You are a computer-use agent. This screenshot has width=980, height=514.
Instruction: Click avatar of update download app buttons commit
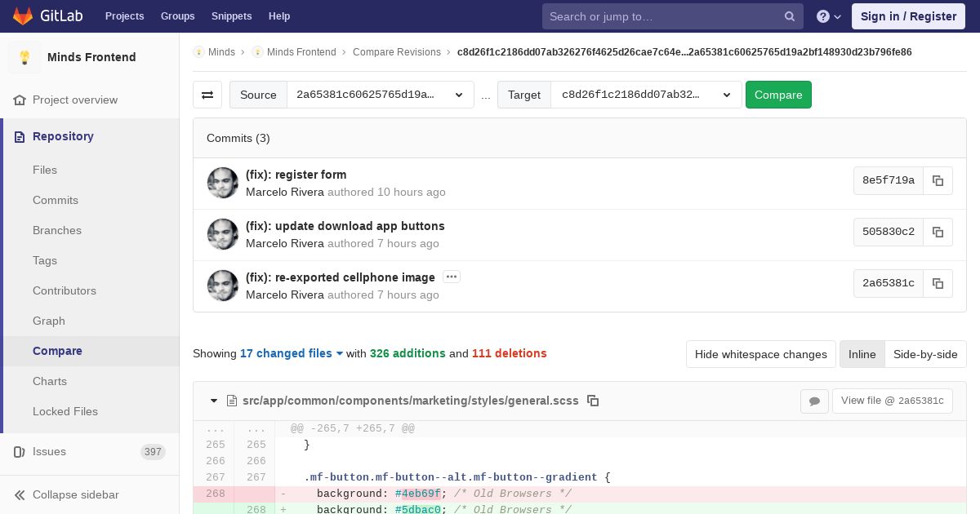click(x=223, y=234)
